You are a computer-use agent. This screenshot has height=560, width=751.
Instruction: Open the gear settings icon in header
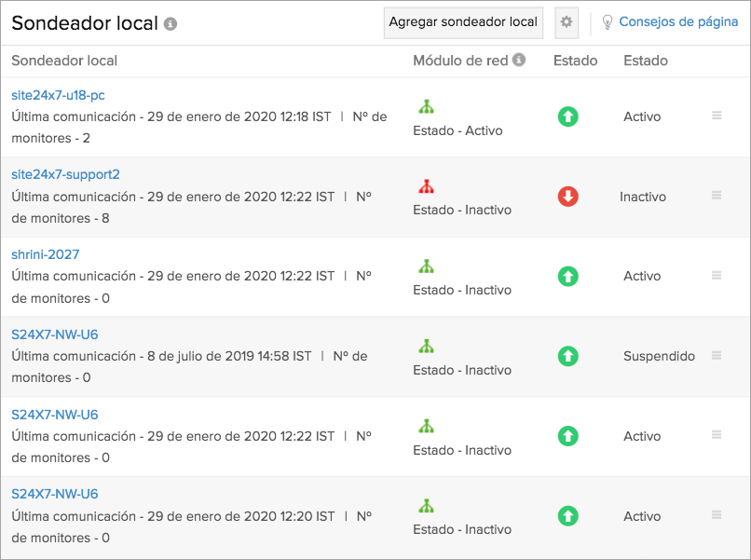click(x=567, y=22)
